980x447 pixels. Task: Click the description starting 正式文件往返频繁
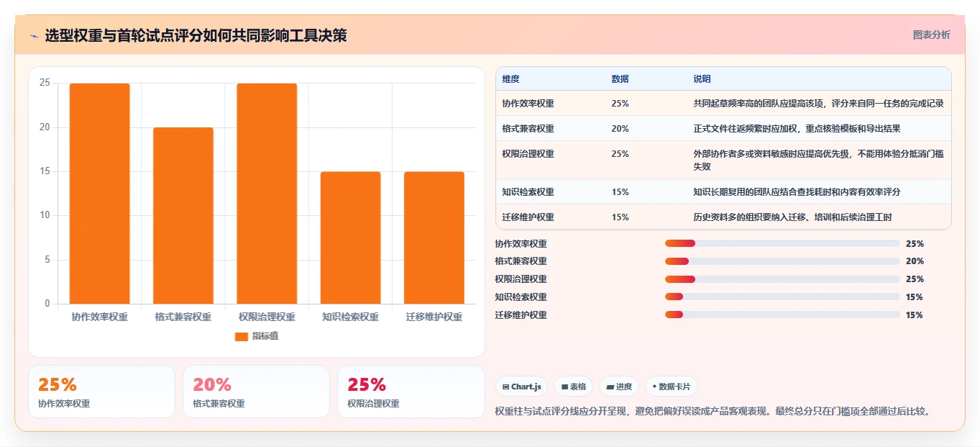click(x=797, y=129)
